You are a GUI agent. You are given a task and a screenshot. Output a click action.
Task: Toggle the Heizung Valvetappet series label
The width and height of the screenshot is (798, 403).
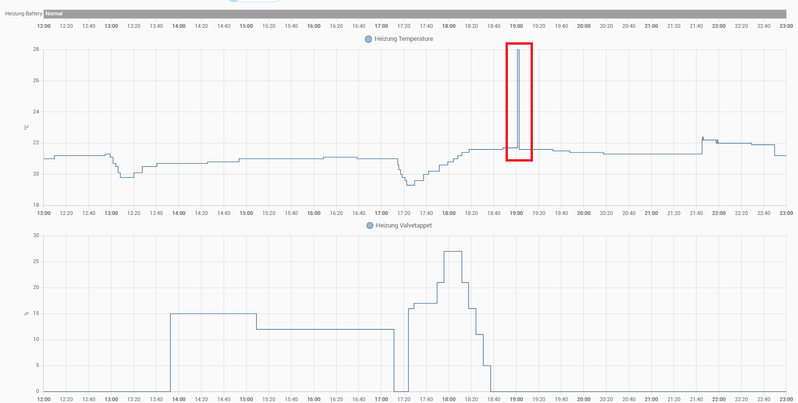pyautogui.click(x=404, y=226)
